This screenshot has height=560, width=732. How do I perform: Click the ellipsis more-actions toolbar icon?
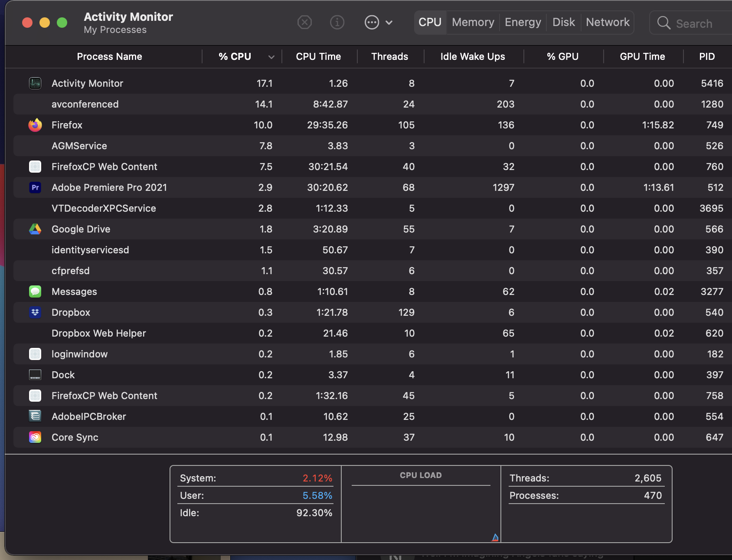(x=372, y=22)
